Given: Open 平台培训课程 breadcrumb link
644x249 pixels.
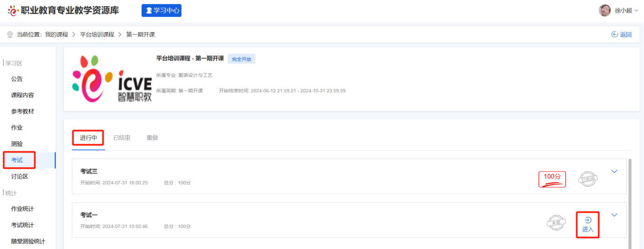Looking at the screenshot, I should point(97,35).
